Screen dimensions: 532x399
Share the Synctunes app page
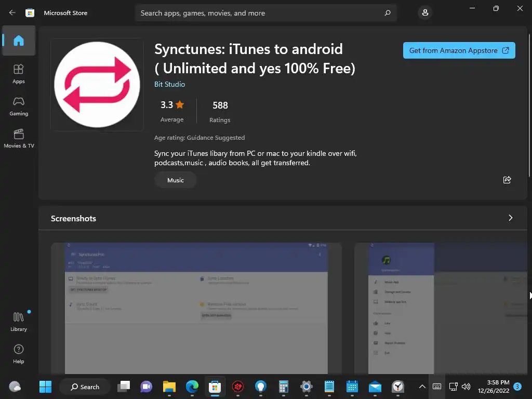click(x=507, y=180)
